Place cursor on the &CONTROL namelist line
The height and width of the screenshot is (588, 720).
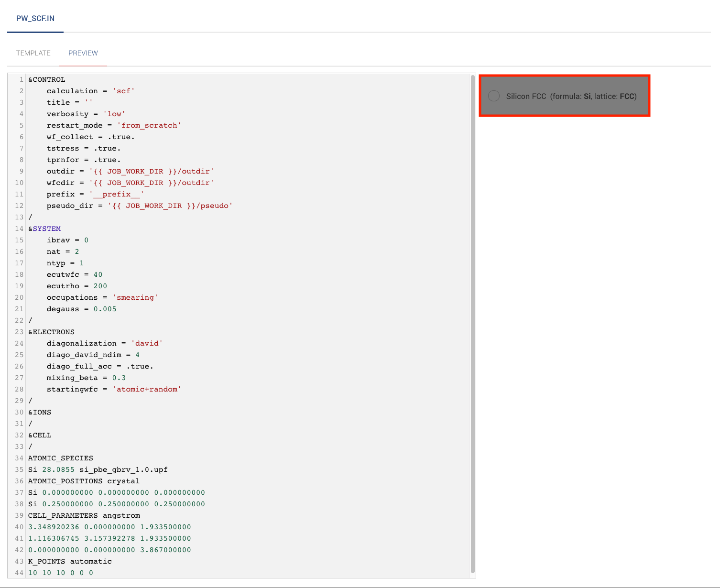pos(47,79)
